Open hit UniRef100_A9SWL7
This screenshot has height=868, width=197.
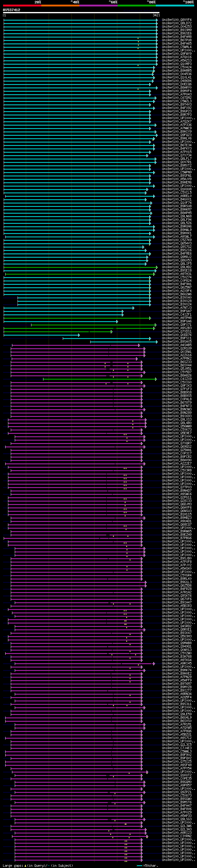(x=177, y=237)
